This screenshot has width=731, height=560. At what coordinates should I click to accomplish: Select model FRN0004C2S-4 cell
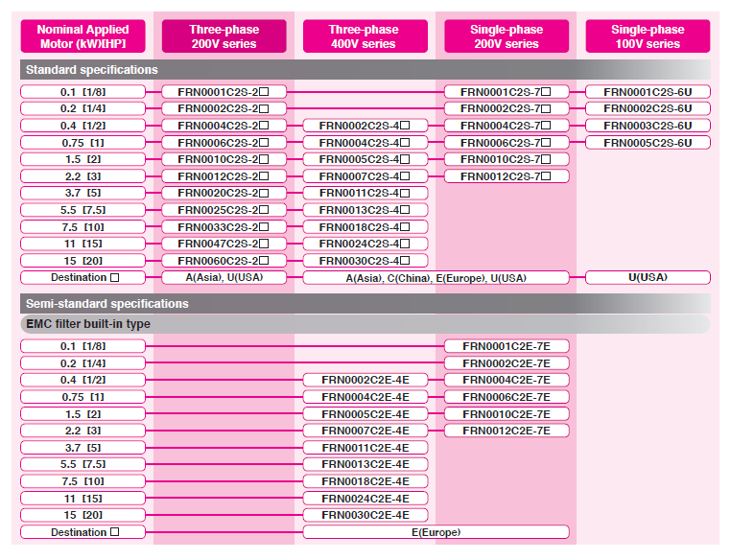365,143
